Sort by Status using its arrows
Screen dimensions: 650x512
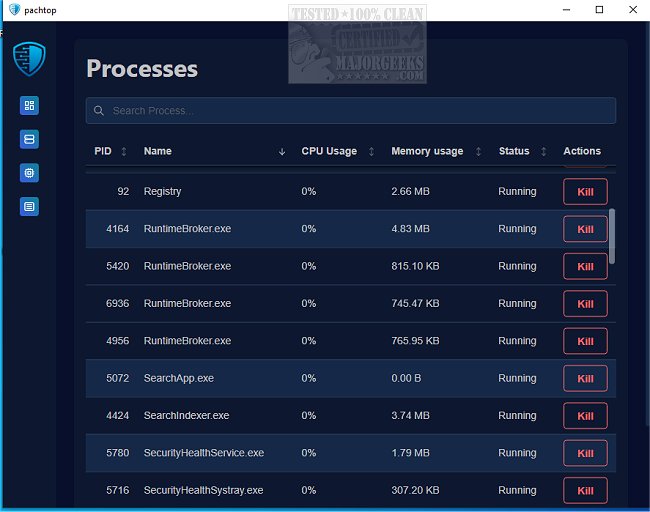pyautogui.click(x=543, y=152)
